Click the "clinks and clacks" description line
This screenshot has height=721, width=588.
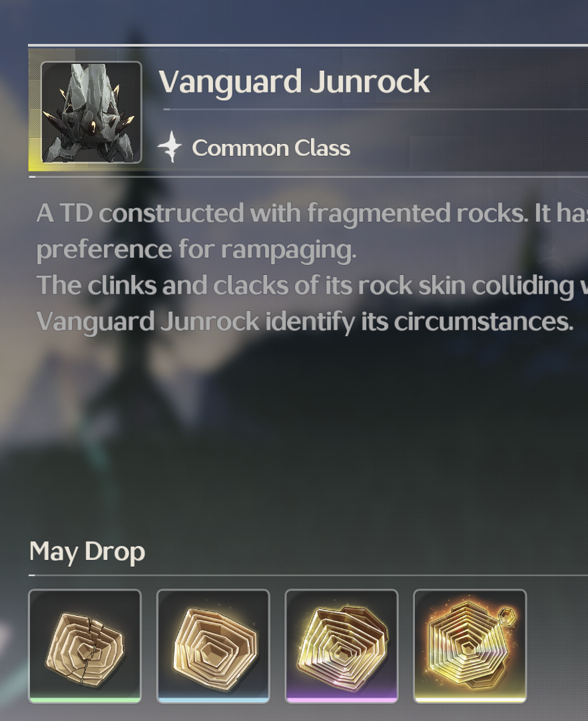pos(312,286)
